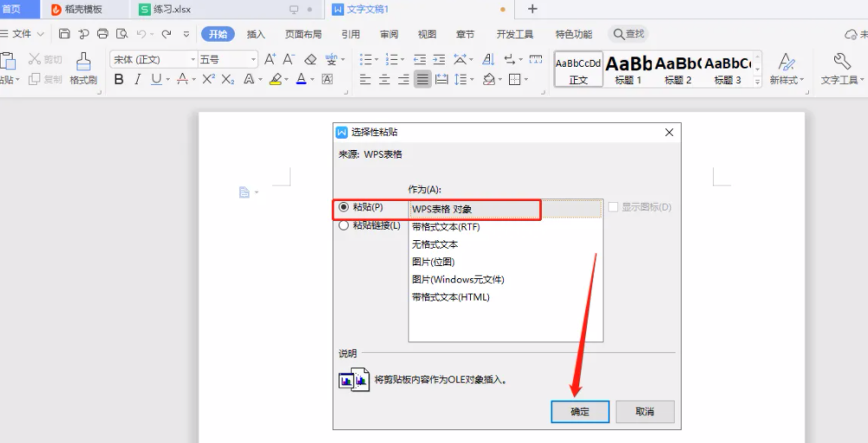
Task: Click the character border icon
Action: coord(327,80)
